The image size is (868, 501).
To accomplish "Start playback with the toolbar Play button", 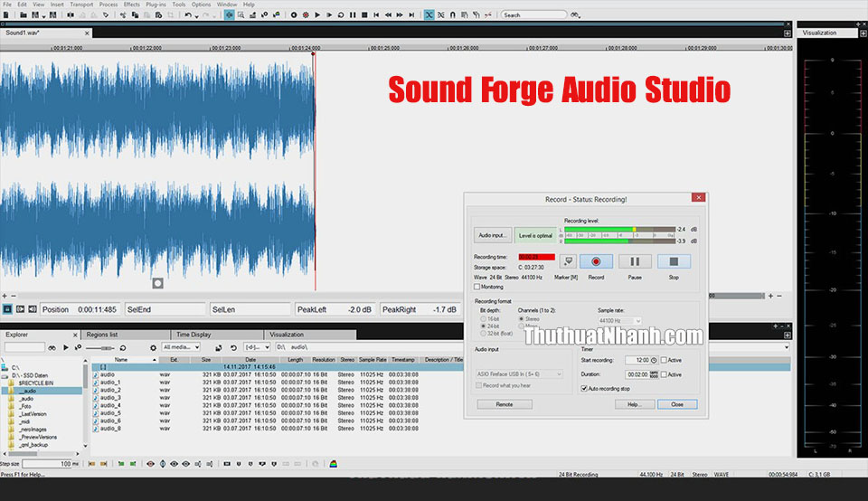I will [x=317, y=15].
